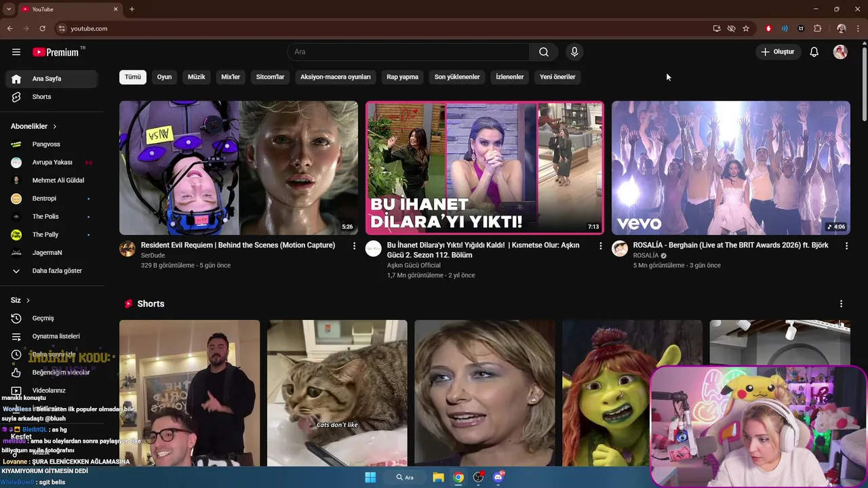Image resolution: width=868 pixels, height=488 pixels.
Task: Reload the page with refresh button
Action: point(42,28)
